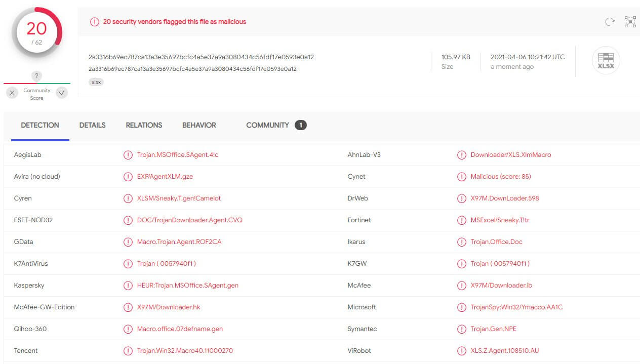The height and width of the screenshot is (364, 640).
Task: Click the McAfee-GW-Edition vendor name
Action: [45, 307]
